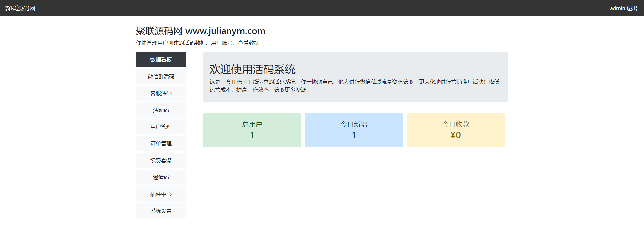Navigate to 订单管理 order management
This screenshot has width=644, height=251.
(161, 144)
